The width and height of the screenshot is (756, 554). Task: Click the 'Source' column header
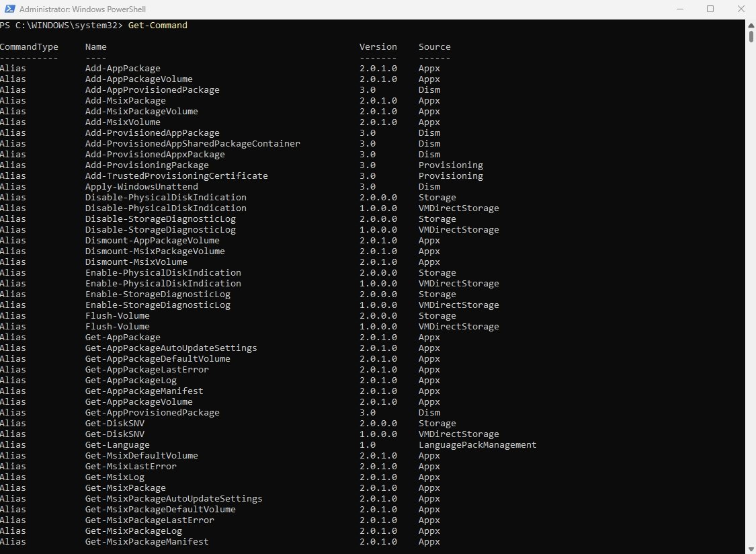coord(434,47)
